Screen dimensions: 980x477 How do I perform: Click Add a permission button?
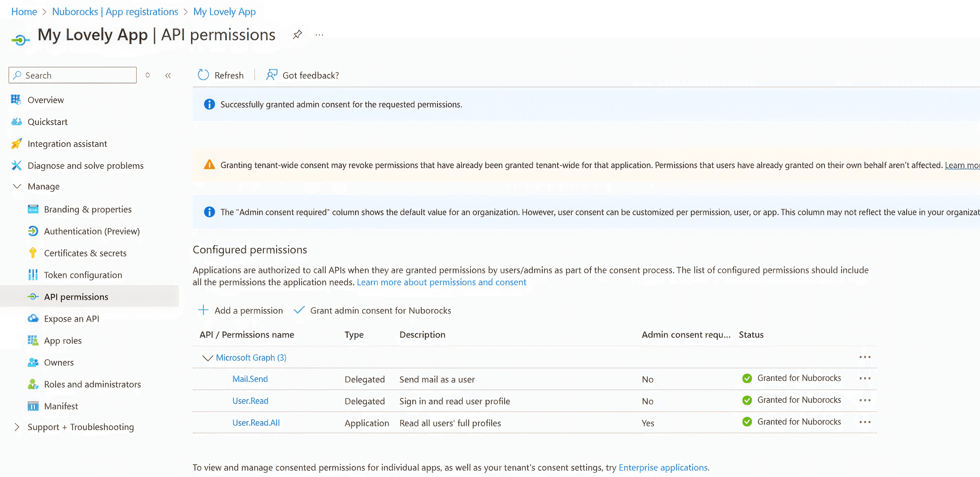point(241,310)
